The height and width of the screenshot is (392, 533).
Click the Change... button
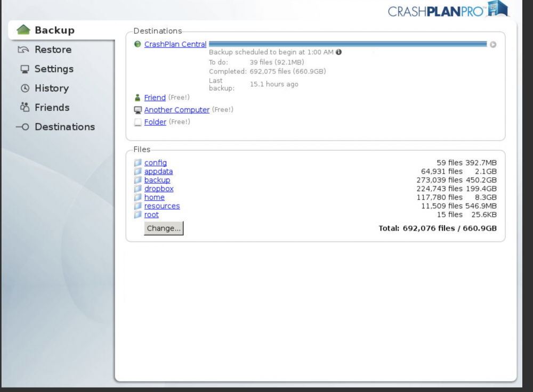pos(164,228)
